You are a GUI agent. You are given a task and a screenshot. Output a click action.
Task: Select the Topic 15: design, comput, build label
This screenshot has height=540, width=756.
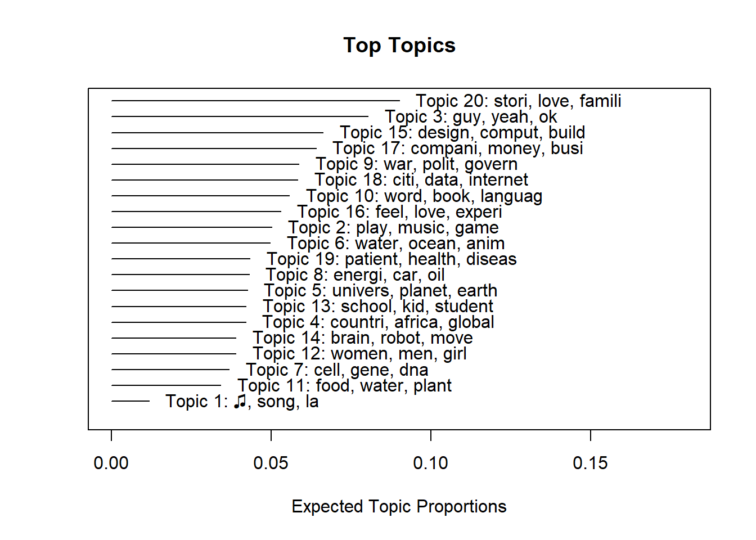pyautogui.click(x=462, y=133)
